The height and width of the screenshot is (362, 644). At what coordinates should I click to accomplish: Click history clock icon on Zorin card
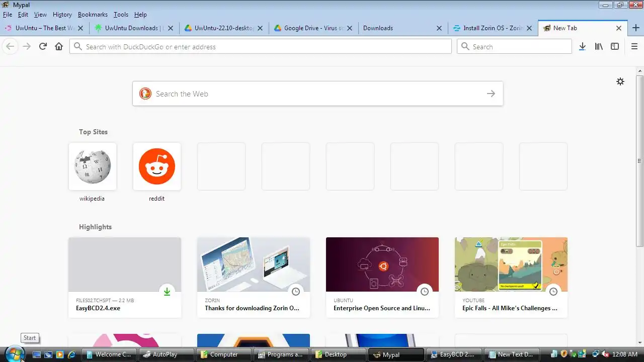coord(296,292)
